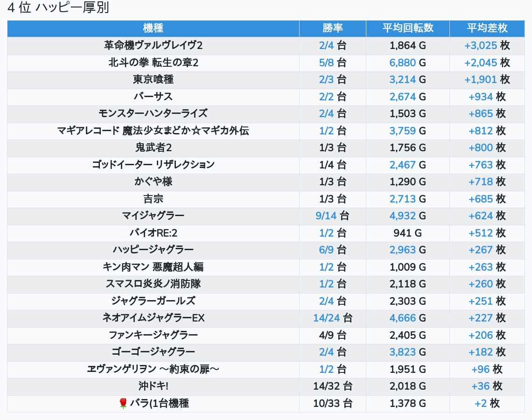Select the 東京喰種 machine name

(153, 80)
